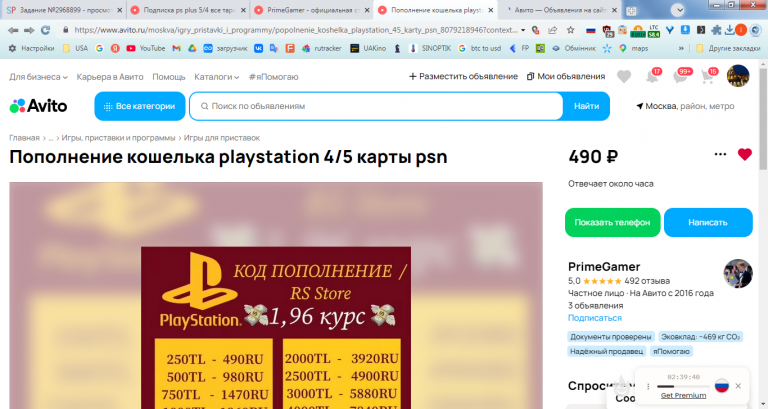Open the Extensions puzzle piece menu
This screenshot has width=768, height=409.
pos(716,30)
